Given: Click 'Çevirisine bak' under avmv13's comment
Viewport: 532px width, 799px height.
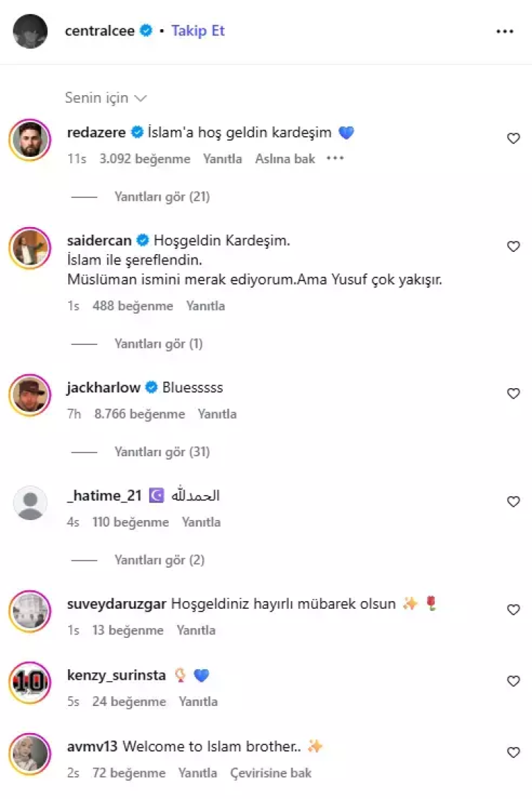Looking at the screenshot, I should [x=271, y=773].
